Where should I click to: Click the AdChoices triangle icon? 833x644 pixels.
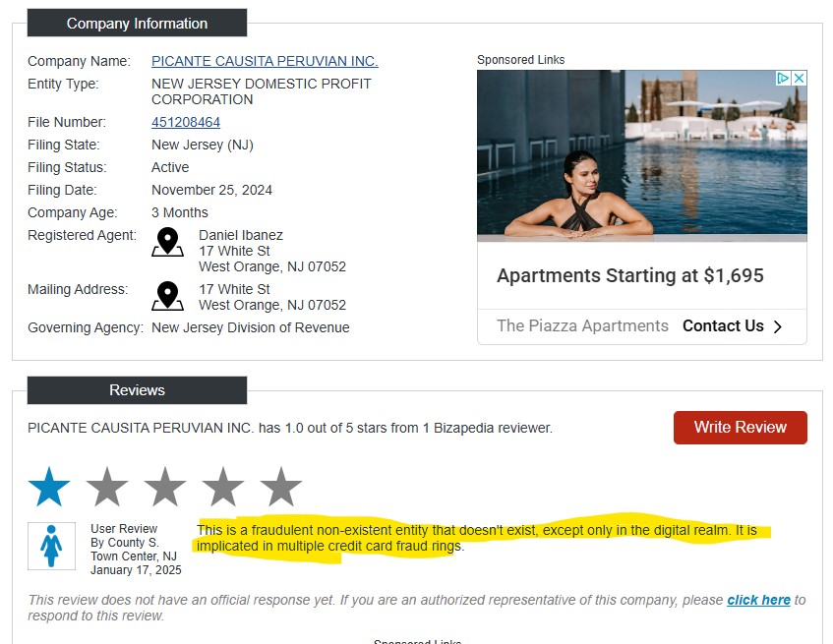[x=783, y=78]
